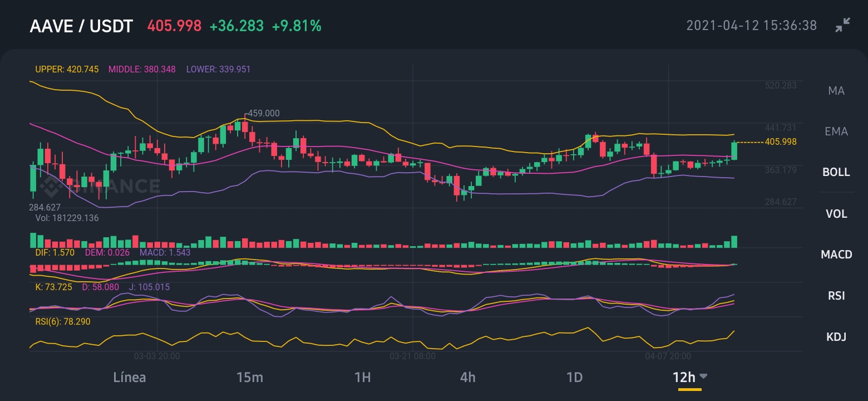Click the LOWER: 339.951 Bollinger label

pos(218,70)
